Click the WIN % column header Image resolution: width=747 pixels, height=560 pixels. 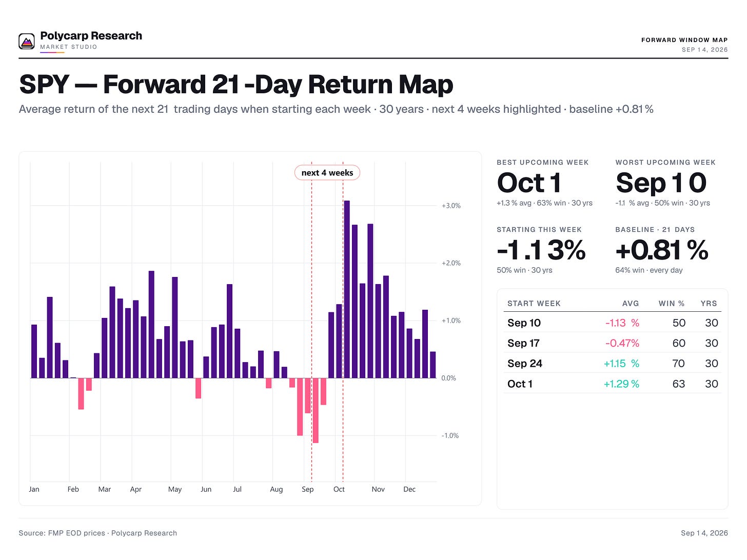pyautogui.click(x=672, y=304)
